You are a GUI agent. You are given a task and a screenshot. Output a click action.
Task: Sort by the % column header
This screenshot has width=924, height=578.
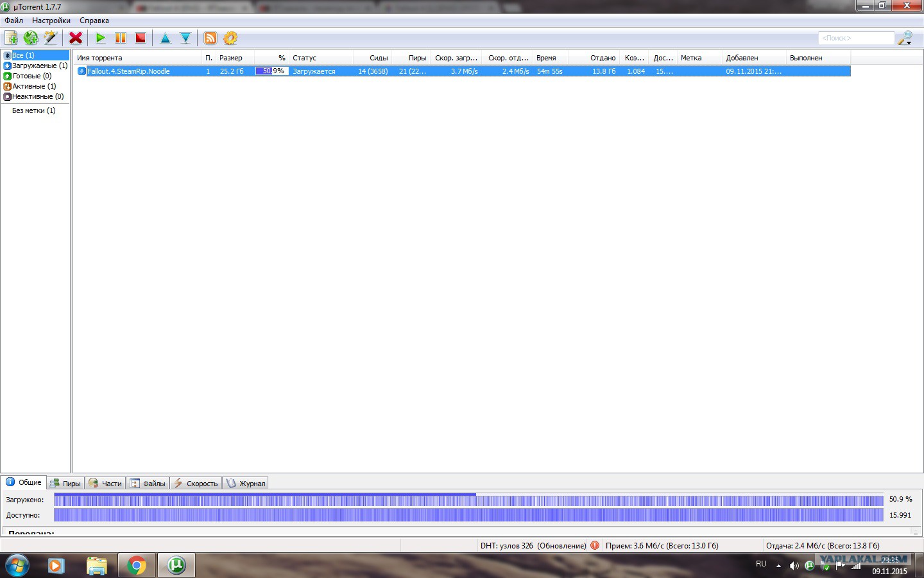tap(271, 58)
